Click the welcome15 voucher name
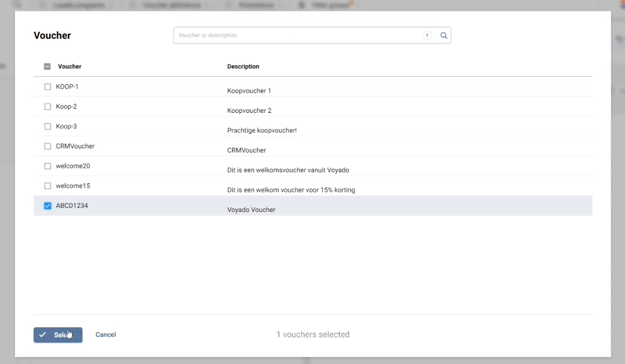625x364 pixels. coord(73,186)
